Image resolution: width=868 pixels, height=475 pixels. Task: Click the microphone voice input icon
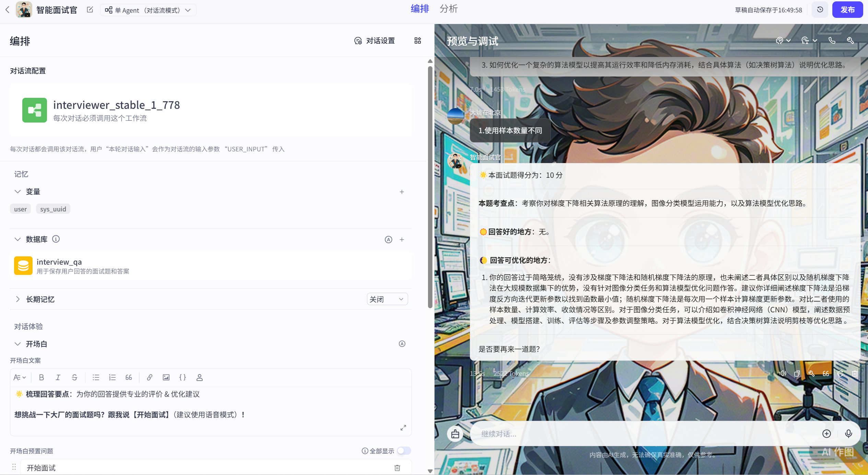coord(848,434)
